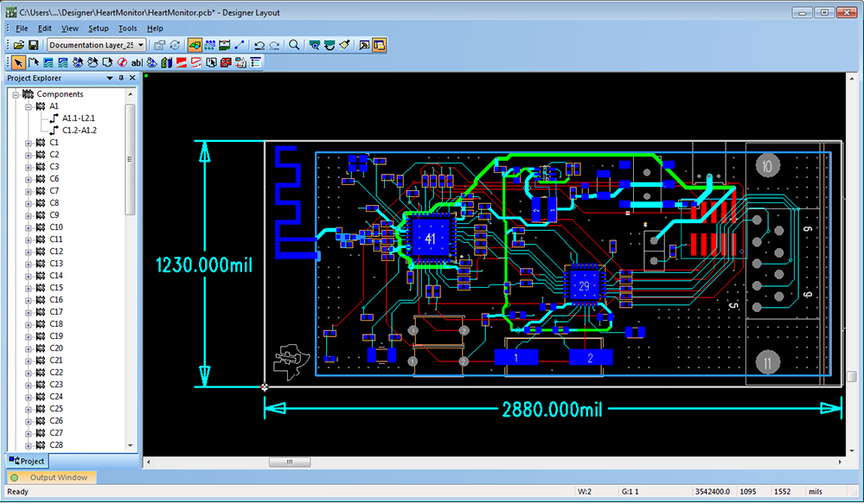Click the grayed-out cycle/refresh icon
Screen dimensions: 864x504
[175, 45]
